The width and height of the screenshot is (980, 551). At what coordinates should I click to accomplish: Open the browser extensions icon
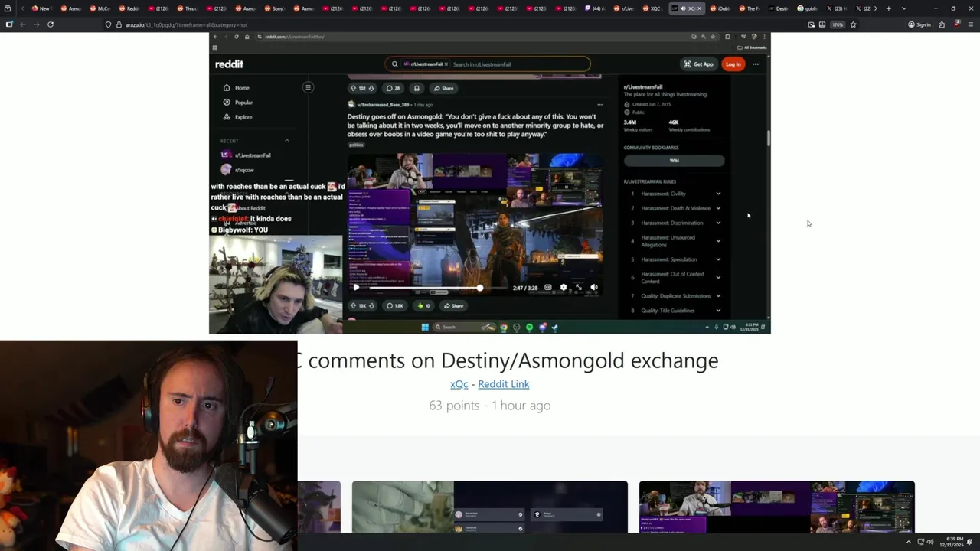point(942,24)
